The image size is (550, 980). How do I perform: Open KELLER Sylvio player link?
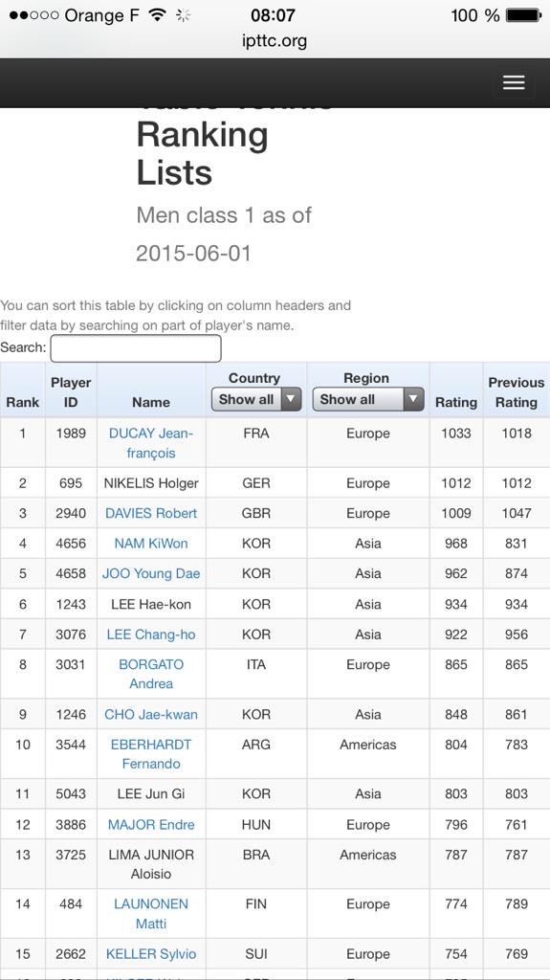pyautogui.click(x=151, y=954)
